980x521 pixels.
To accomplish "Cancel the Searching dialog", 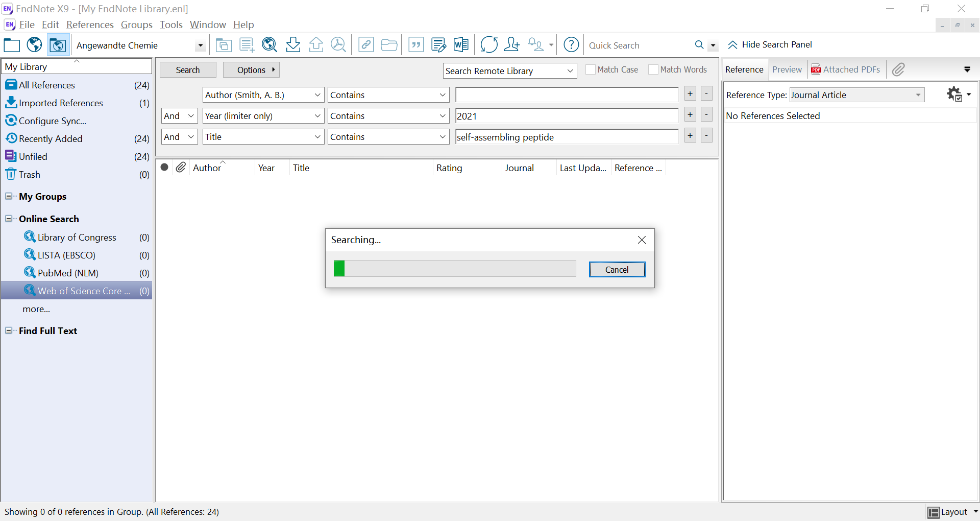I will (617, 270).
